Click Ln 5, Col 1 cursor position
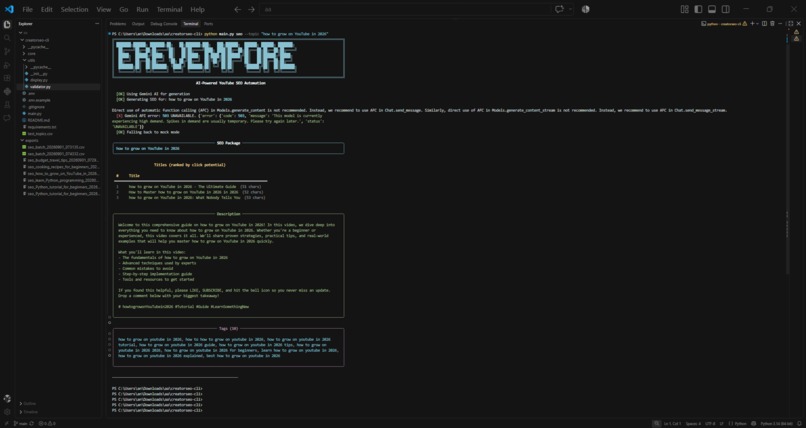 click(672, 423)
